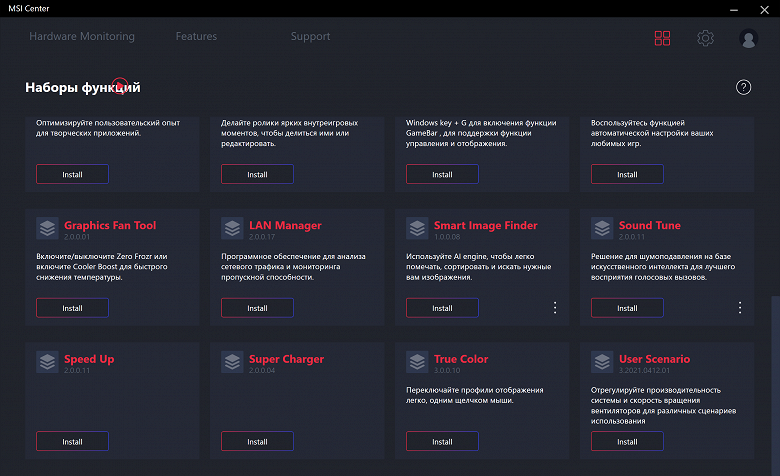Install the Graphics Fan Tool

(72, 308)
